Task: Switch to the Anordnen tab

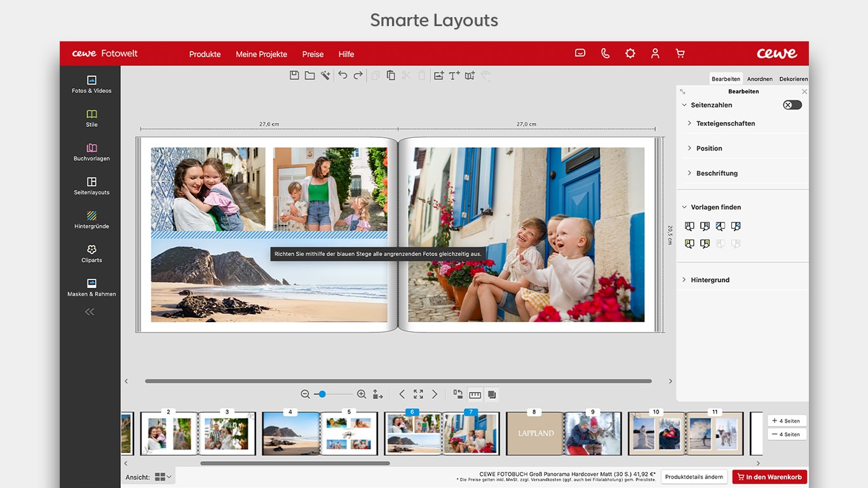Action: [759, 79]
